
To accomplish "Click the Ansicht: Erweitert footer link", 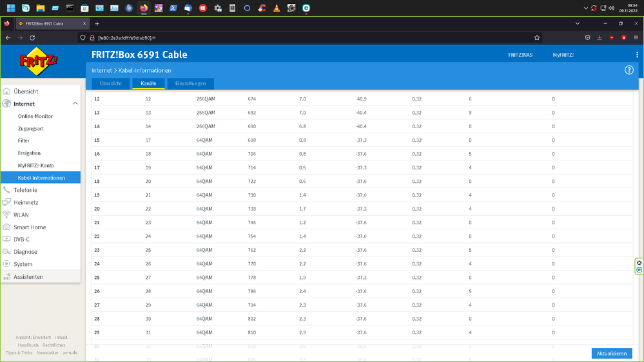I will (x=34, y=338).
